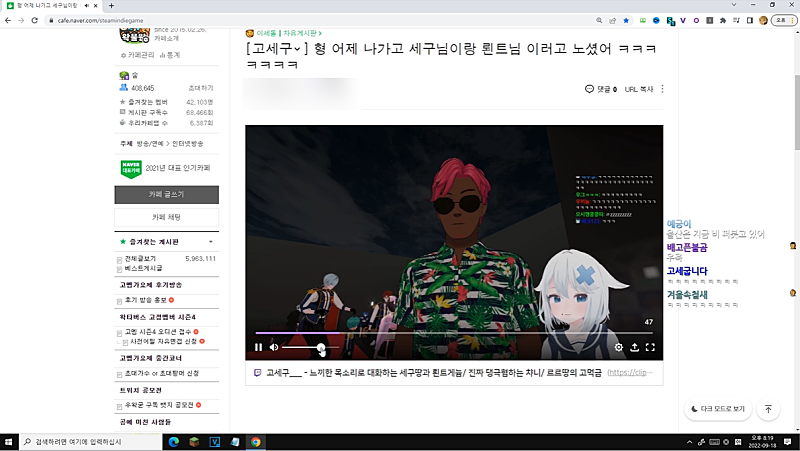Toggle the browser side panel icon

point(749,20)
